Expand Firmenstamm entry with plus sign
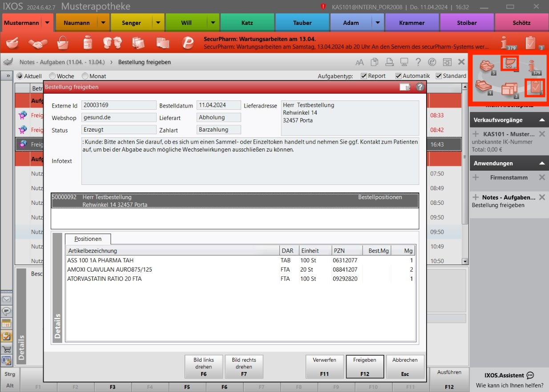The width and height of the screenshot is (549, 392). point(476,177)
